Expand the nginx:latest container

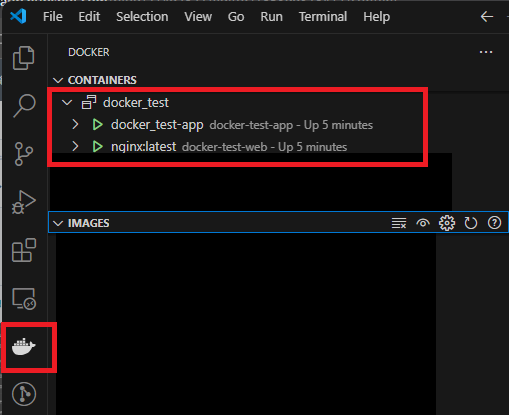click(x=75, y=147)
